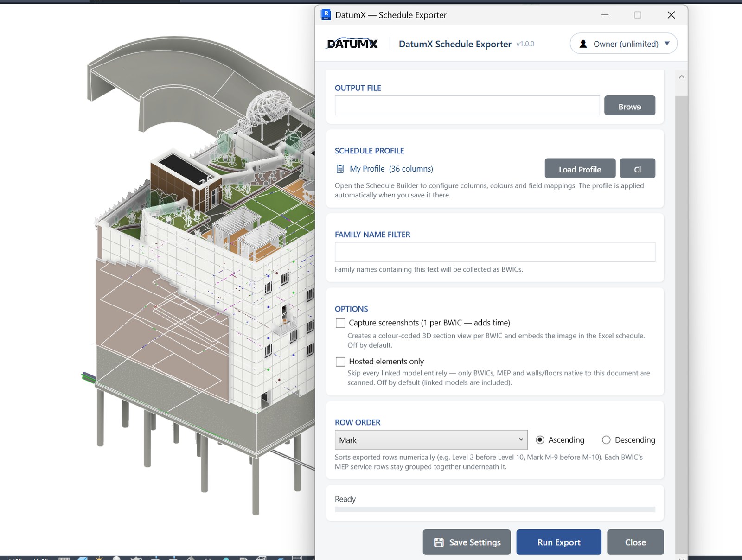
Task: Click the Ready status text
Action: [x=345, y=499]
